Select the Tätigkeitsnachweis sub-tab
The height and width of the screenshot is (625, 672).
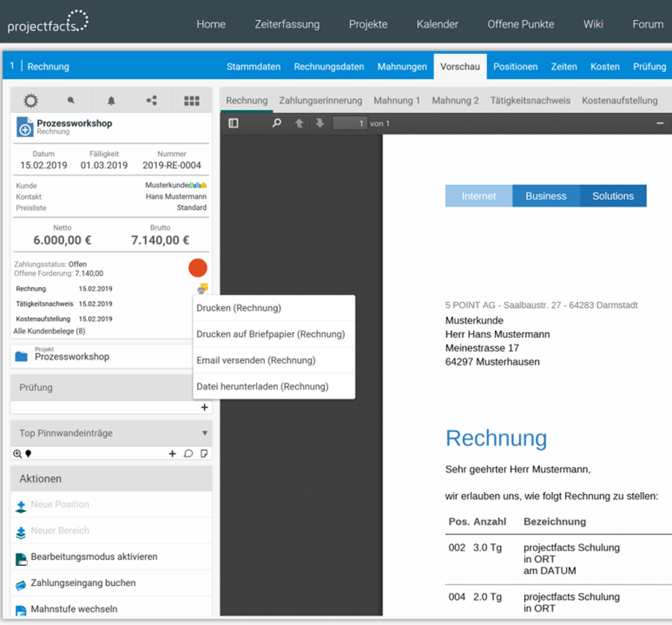pos(530,100)
